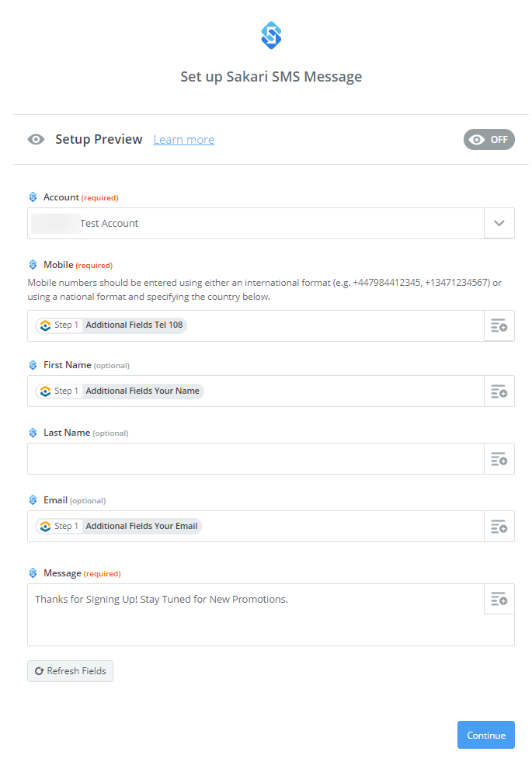The height and width of the screenshot is (769, 532).
Task: Open insert-data picker for Mobile field
Action: coord(499,325)
